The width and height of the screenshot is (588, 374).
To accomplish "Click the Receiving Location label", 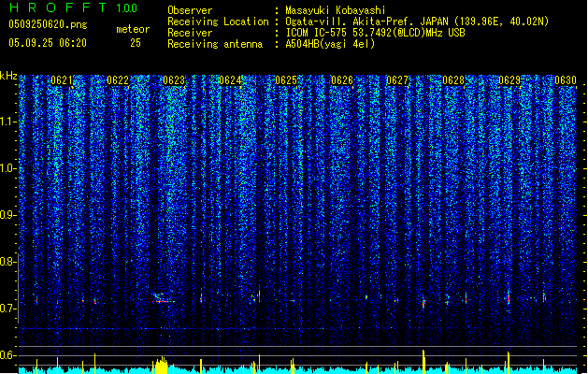I will point(218,22).
